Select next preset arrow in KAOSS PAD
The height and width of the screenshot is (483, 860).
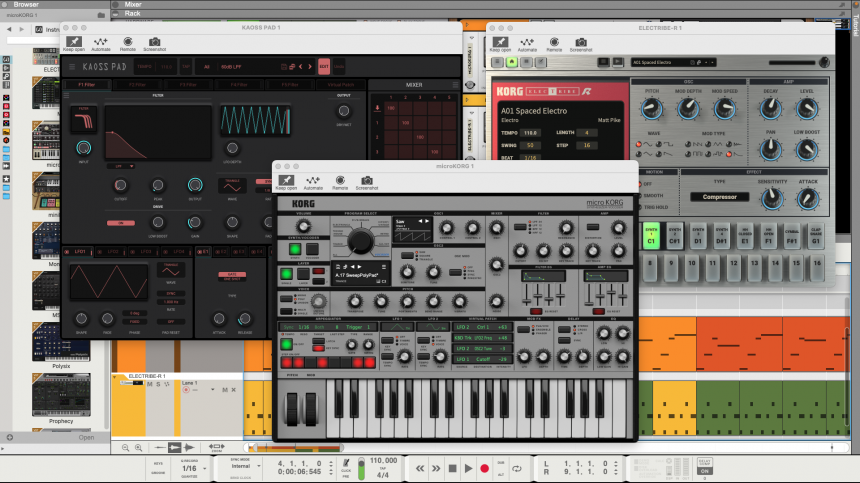click(310, 66)
